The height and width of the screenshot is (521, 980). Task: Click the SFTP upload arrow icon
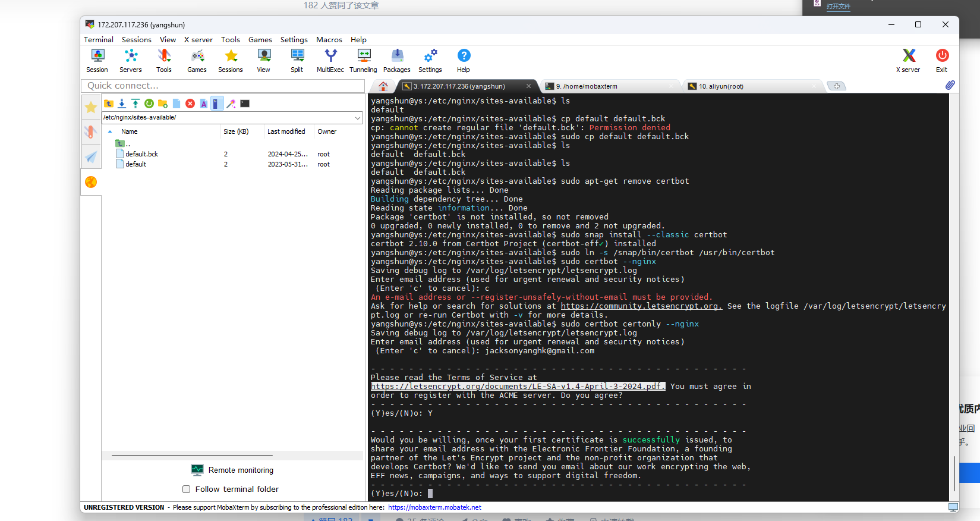136,103
